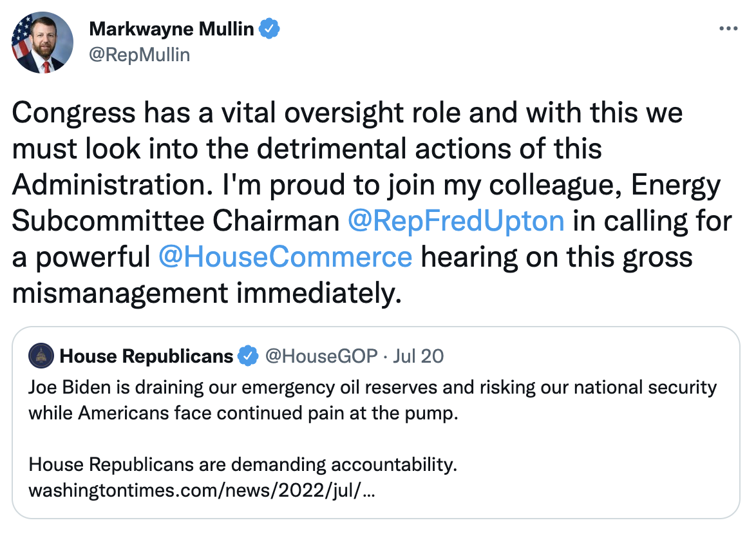Open the tweet's more options menu
Image resolution: width=756 pixels, height=536 pixels.
click(x=728, y=29)
